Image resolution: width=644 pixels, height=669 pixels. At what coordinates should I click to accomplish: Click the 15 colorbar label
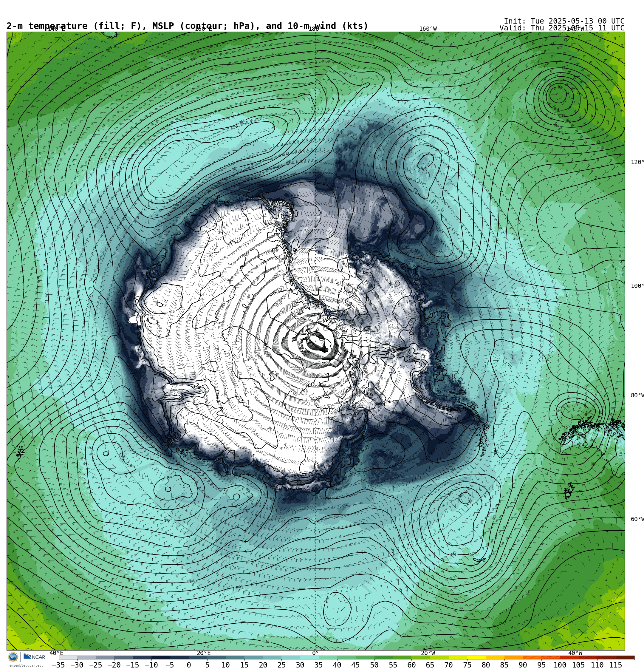point(244,665)
